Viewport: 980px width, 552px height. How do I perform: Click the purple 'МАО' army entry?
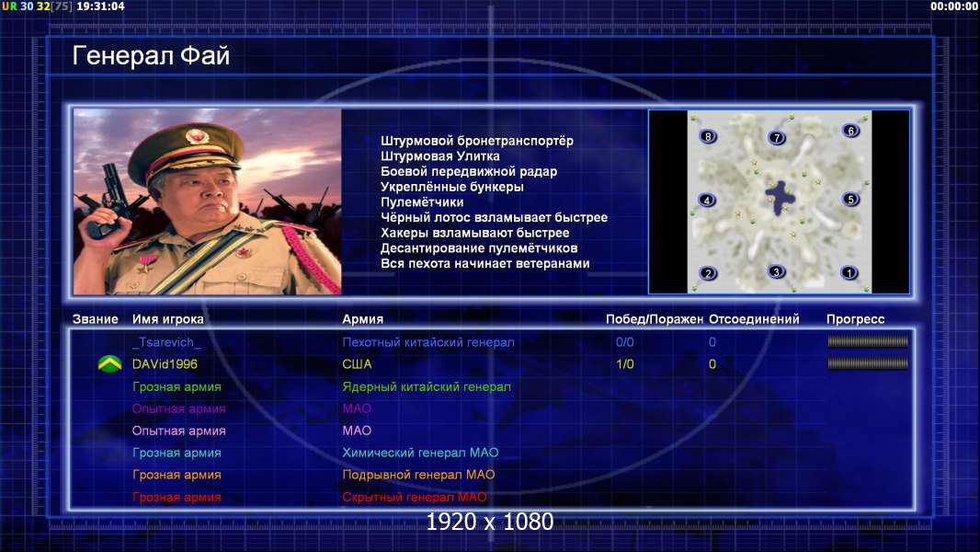[x=357, y=408]
